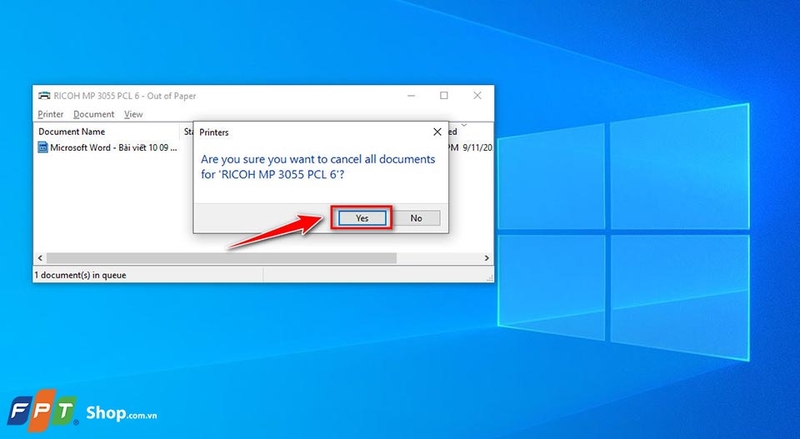Close the RICOH printer queue window

click(477, 95)
